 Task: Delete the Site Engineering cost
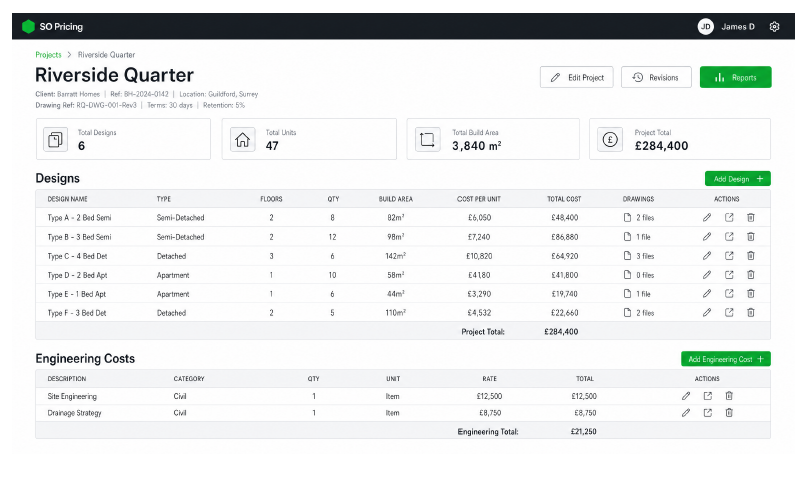[729, 396]
